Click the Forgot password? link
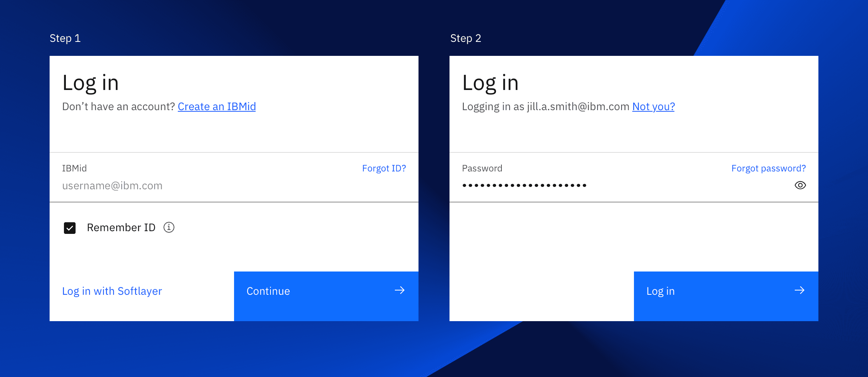Screen dimensions: 868x377 tap(768, 168)
